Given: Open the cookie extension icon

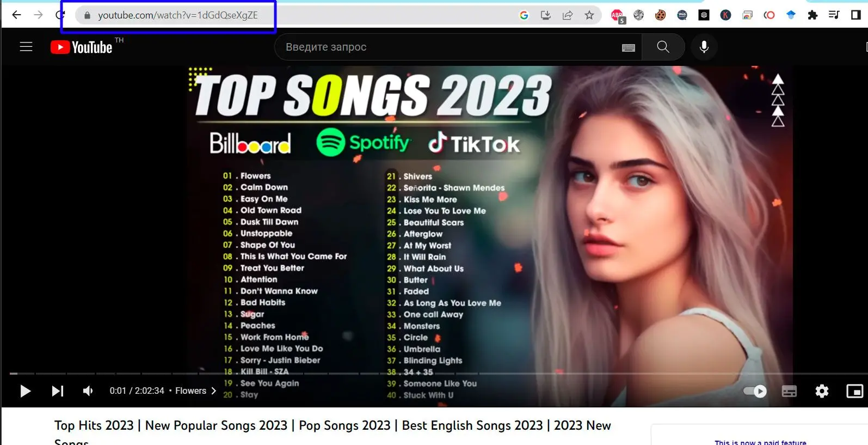Looking at the screenshot, I should [660, 15].
